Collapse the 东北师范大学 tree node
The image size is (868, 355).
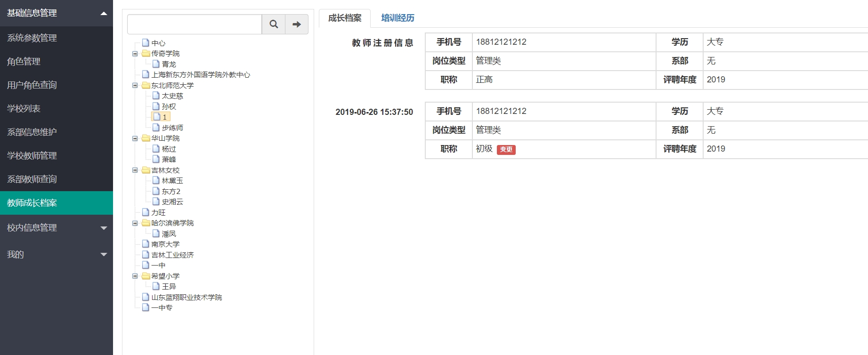tap(135, 86)
